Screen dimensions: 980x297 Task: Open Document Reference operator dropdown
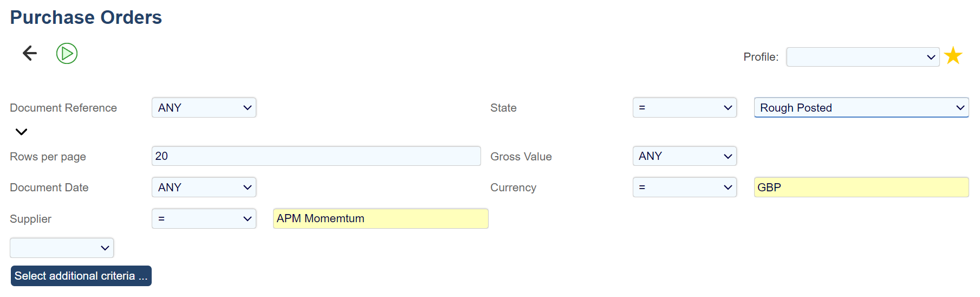tap(204, 108)
